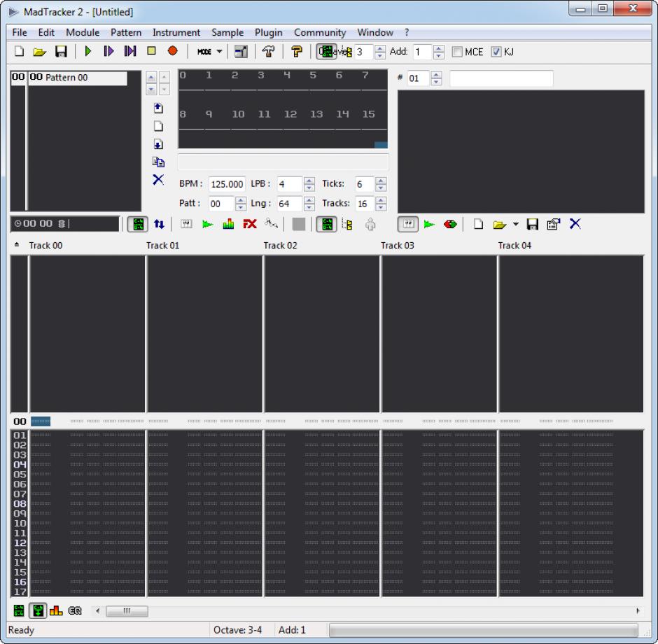Viewport: 658px width, 644px height.
Task: Toggle the bottom-left green pattern view icon
Action: (19, 610)
